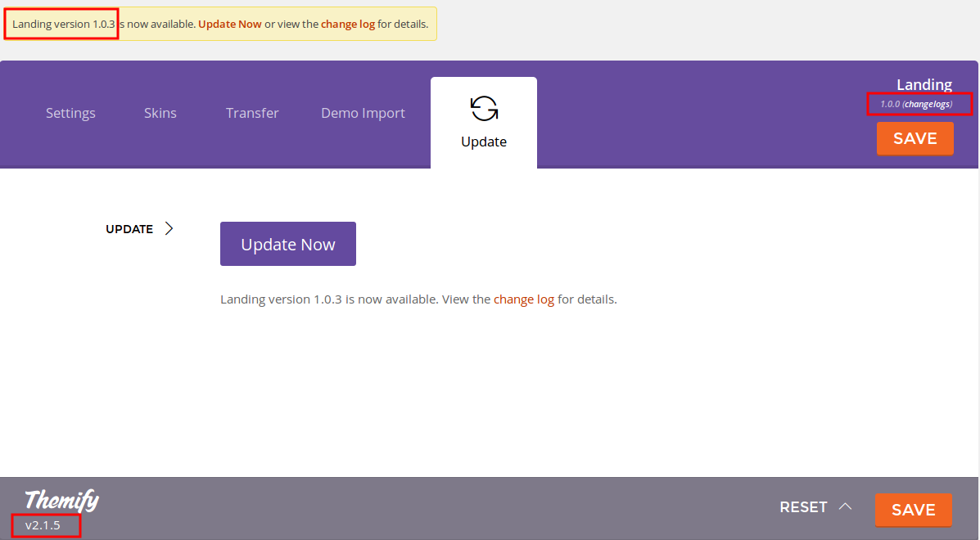This screenshot has height=540, width=980.
Task: Click the Landing theme title in header
Action: click(924, 84)
